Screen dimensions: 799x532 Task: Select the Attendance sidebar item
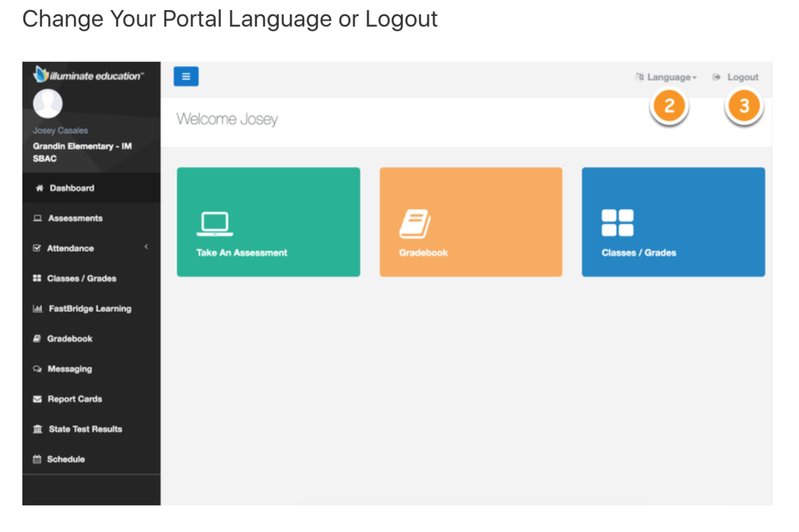[x=91, y=248]
